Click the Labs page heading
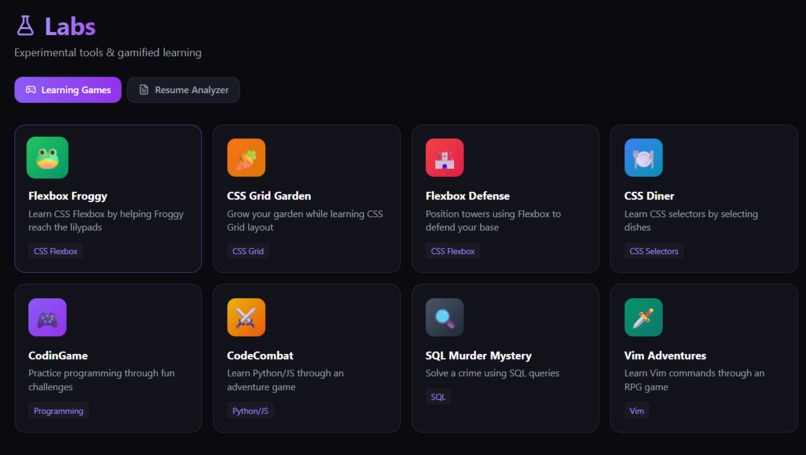 click(x=70, y=26)
